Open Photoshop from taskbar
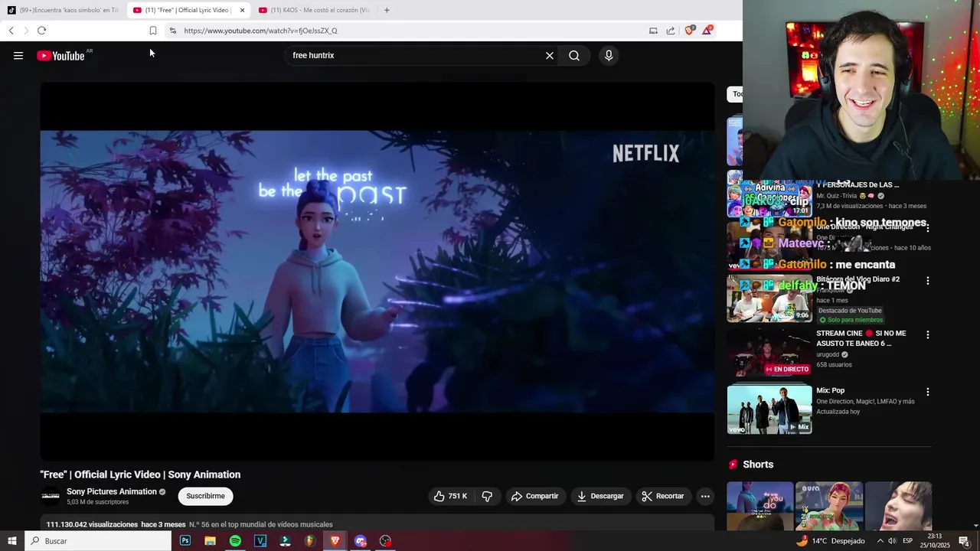This screenshot has height=551, width=980. [x=185, y=541]
